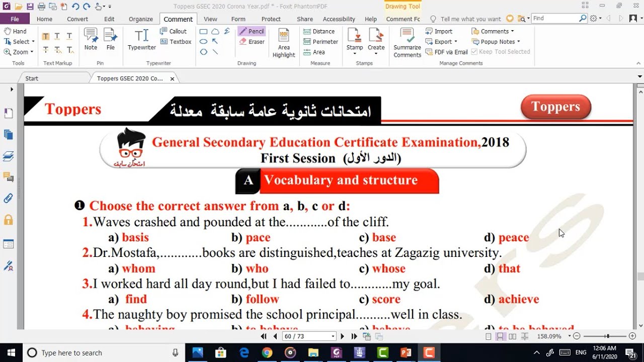
Task: Pick the Rectangle drawing tool
Action: [x=204, y=31]
